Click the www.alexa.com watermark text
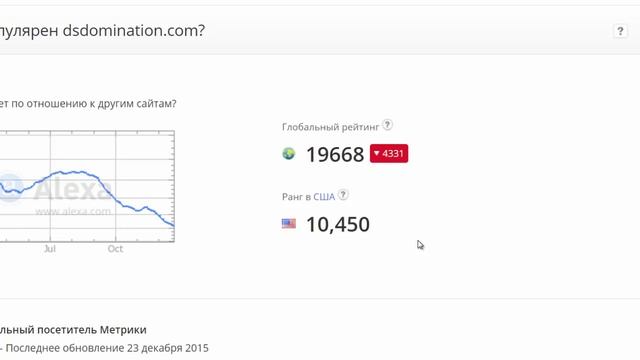Screen dimensions: 640x360 (73, 211)
